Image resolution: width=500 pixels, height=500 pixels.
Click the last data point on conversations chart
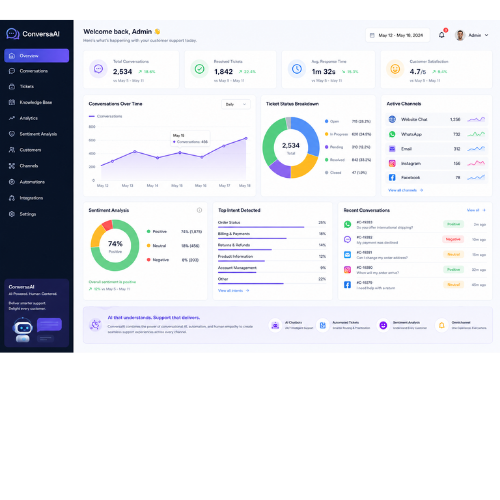[x=246, y=138]
